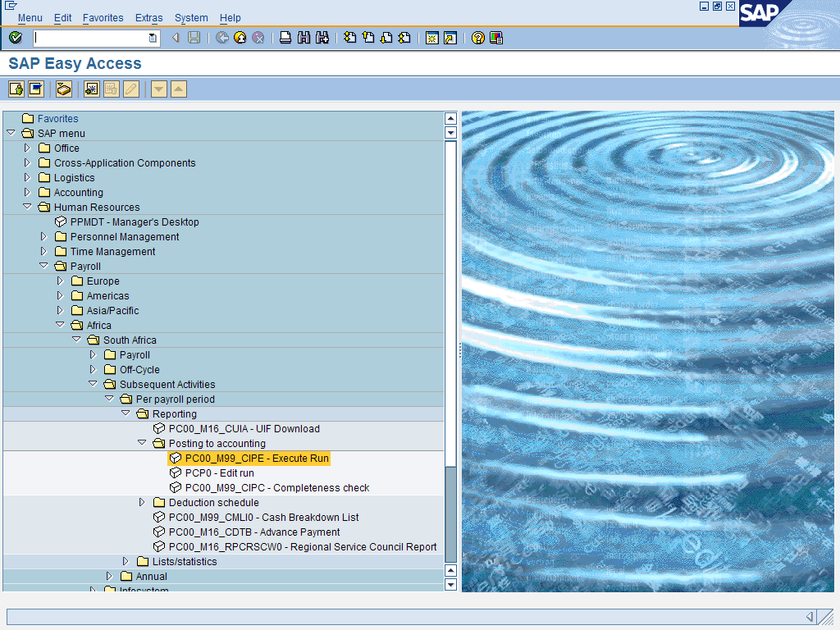Click the Find binoculars icon

304,38
